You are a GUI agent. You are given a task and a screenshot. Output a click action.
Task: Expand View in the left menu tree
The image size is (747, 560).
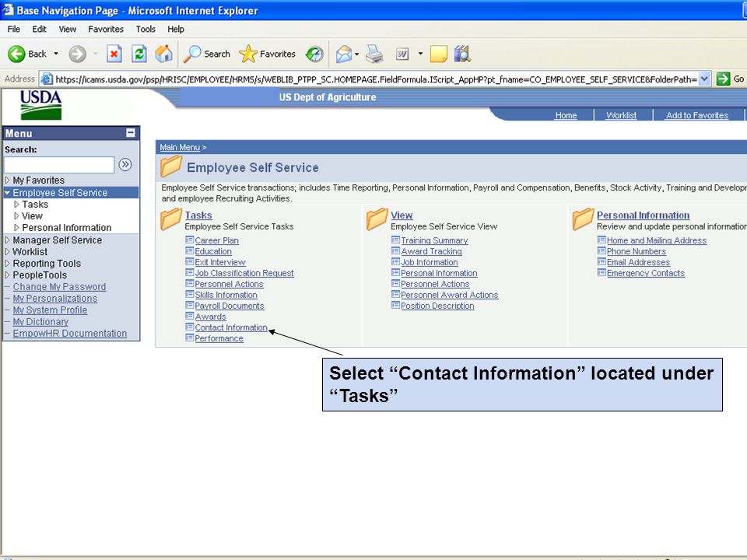coord(16,215)
